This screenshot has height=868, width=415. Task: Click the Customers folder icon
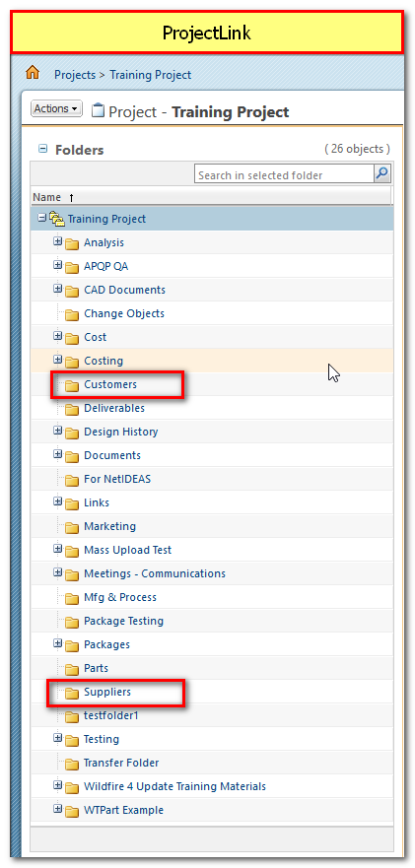click(72, 385)
